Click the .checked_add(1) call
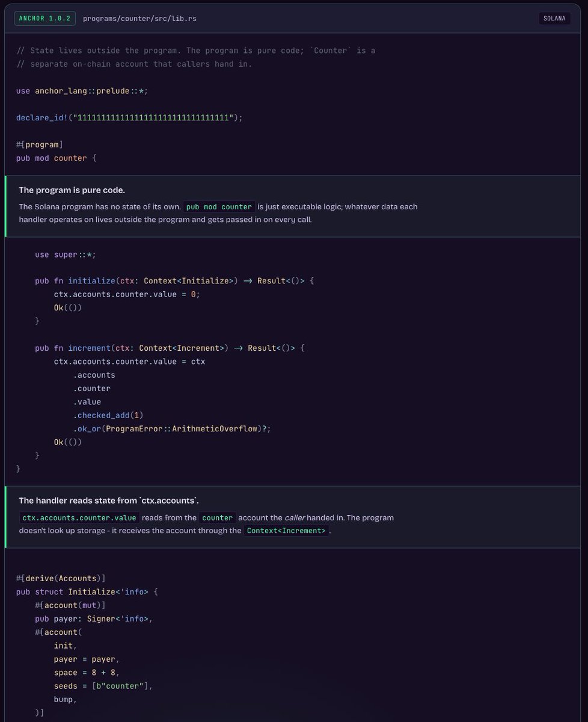Image resolution: width=588 pixels, height=722 pixels. (108, 415)
